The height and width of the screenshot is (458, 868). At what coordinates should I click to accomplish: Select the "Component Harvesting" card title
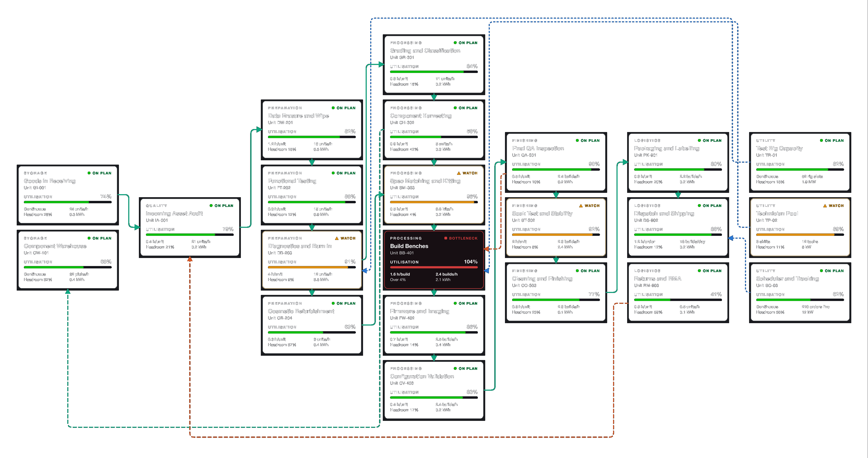pos(421,116)
